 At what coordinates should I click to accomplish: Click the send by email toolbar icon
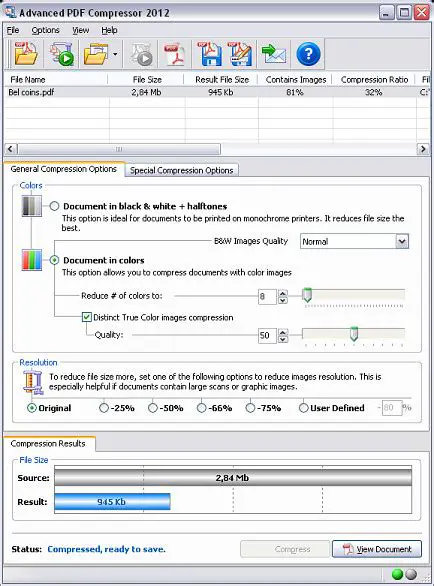pyautogui.click(x=273, y=54)
